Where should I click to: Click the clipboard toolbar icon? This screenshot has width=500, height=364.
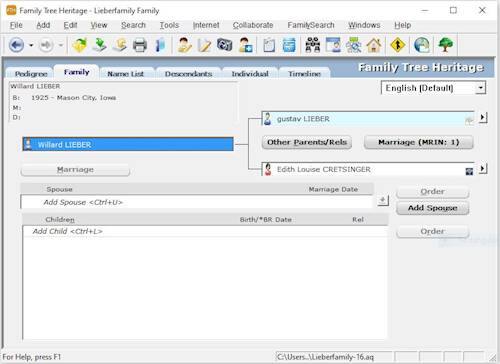(x=269, y=45)
